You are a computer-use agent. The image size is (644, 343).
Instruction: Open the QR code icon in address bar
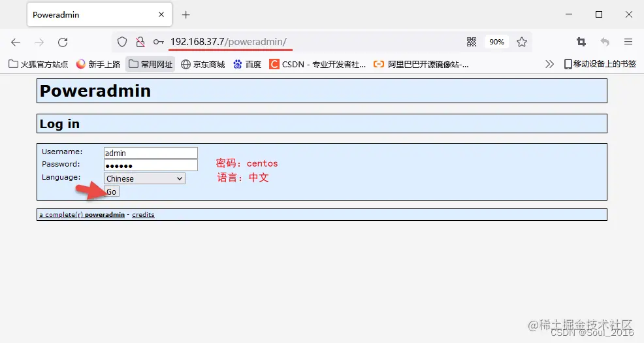(472, 42)
